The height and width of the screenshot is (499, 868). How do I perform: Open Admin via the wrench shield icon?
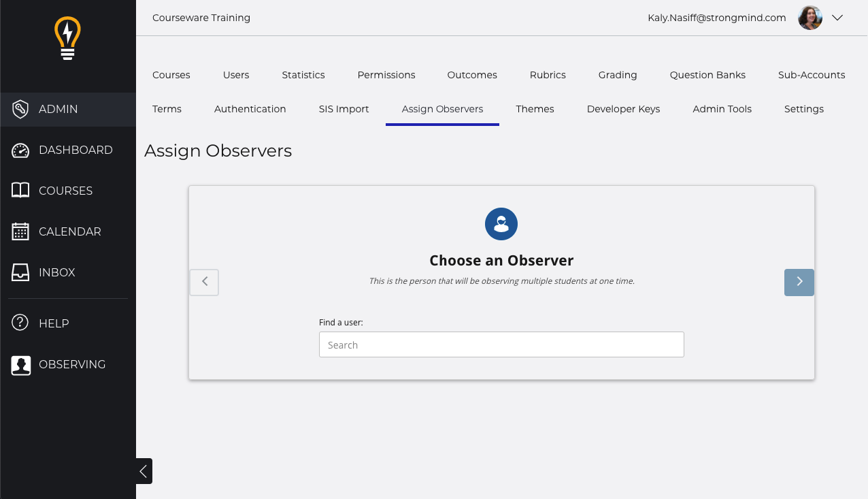pos(20,109)
